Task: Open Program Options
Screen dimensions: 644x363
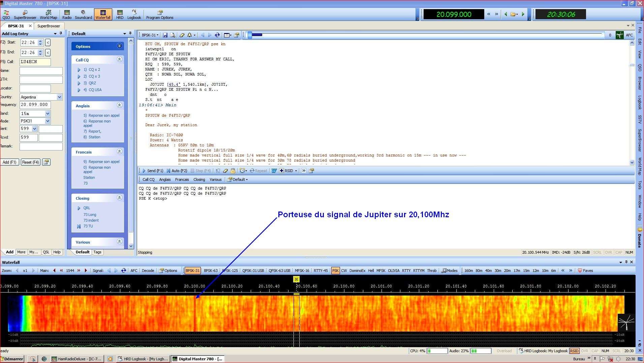Action: coord(160,15)
